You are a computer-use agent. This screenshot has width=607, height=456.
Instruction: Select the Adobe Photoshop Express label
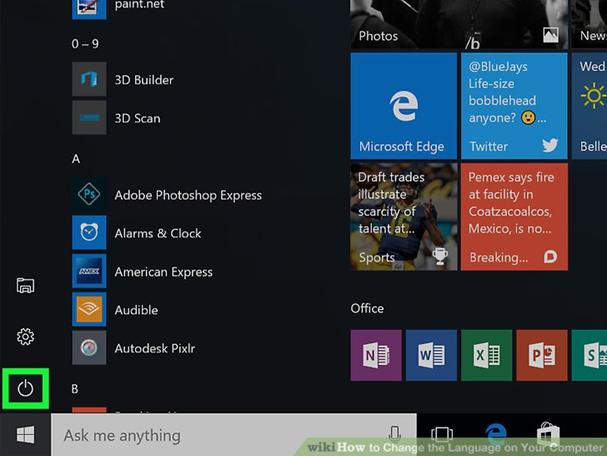pyautogui.click(x=188, y=195)
